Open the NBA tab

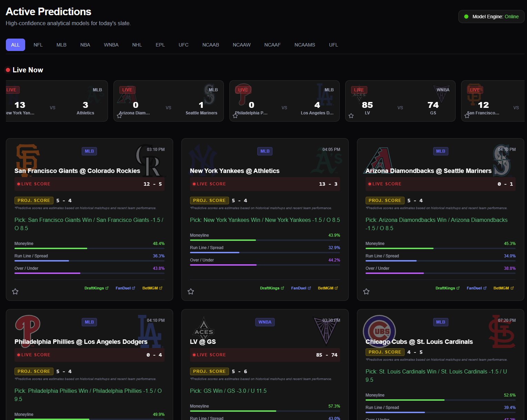point(85,45)
